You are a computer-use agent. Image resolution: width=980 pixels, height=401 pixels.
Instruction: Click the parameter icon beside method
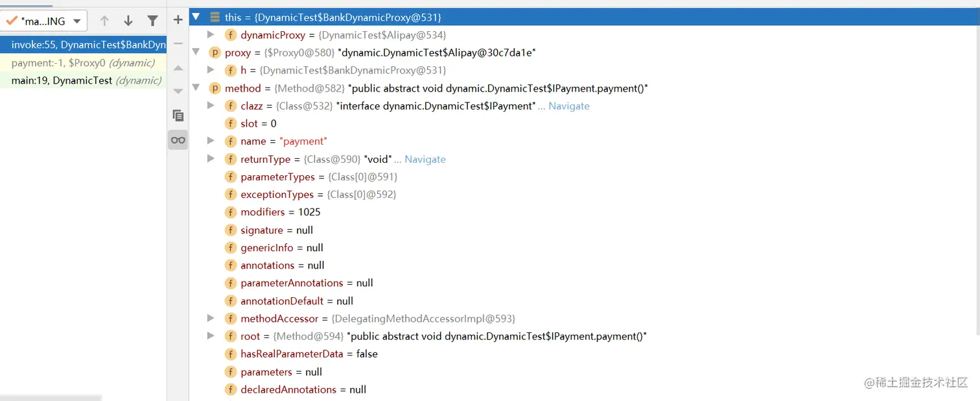pos(215,88)
